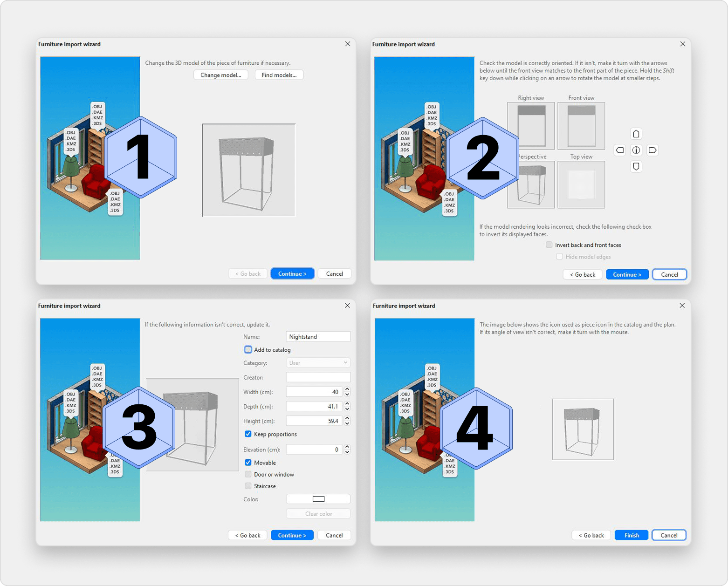Viewport: 728px width, 586px height.
Task: Enable the Add to catalog checkbox
Action: 248,350
